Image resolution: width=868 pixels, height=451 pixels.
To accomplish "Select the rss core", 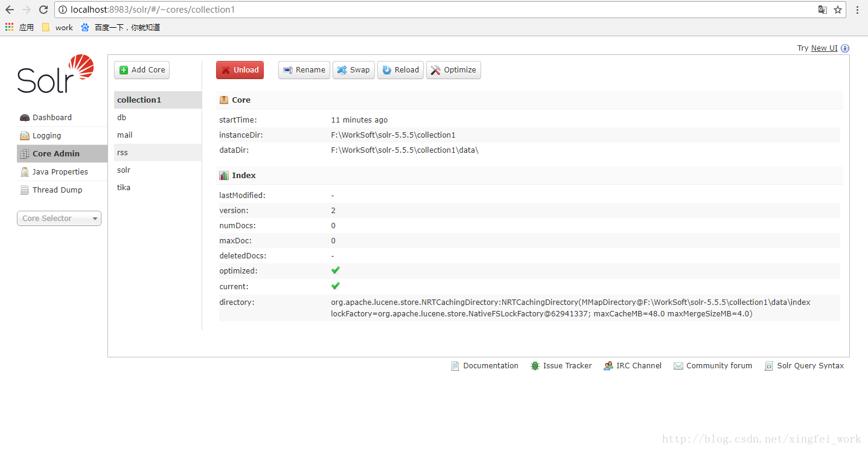I will (x=158, y=153).
